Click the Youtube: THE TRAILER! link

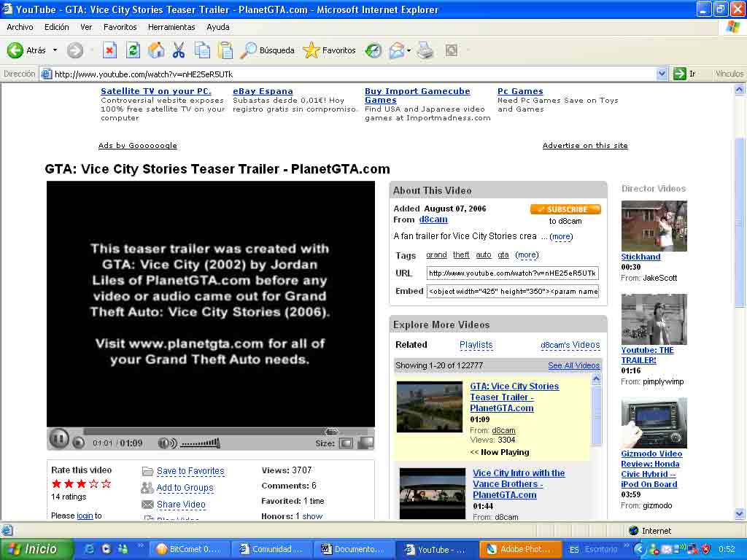coord(647,355)
